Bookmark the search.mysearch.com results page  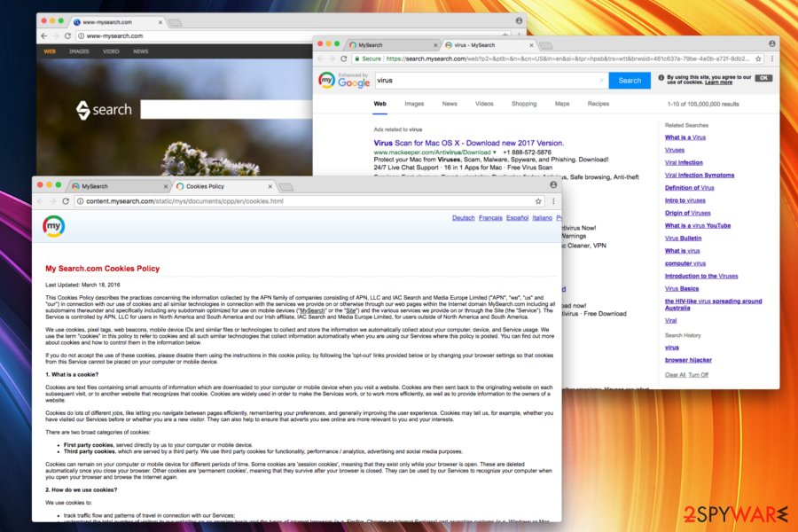[758, 59]
